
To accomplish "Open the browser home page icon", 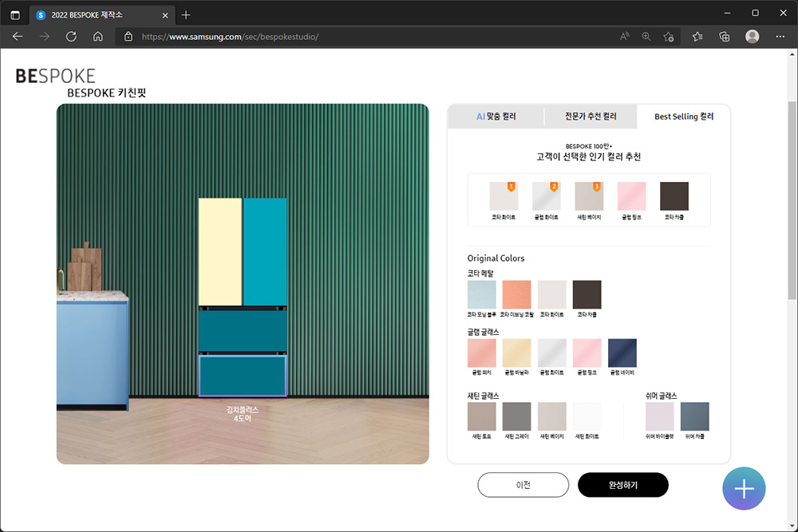I will coord(97,37).
